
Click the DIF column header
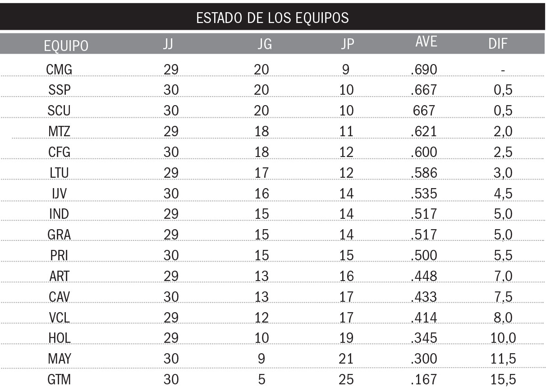click(498, 44)
